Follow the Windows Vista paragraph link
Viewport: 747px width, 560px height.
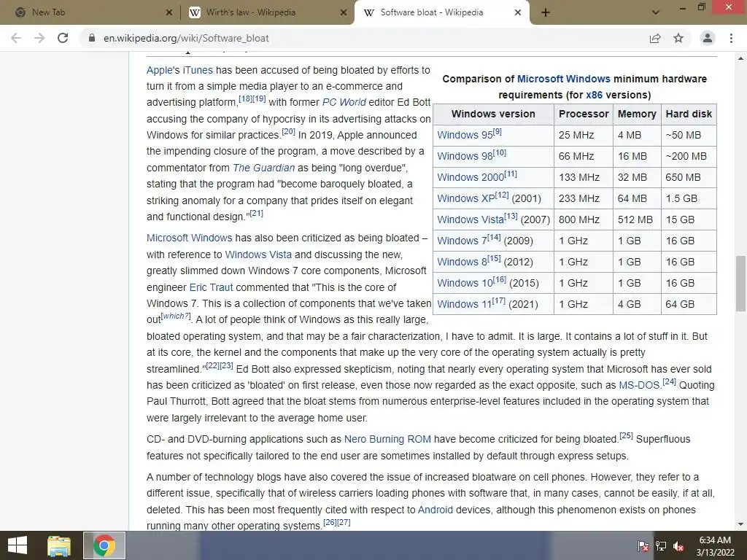(258, 254)
